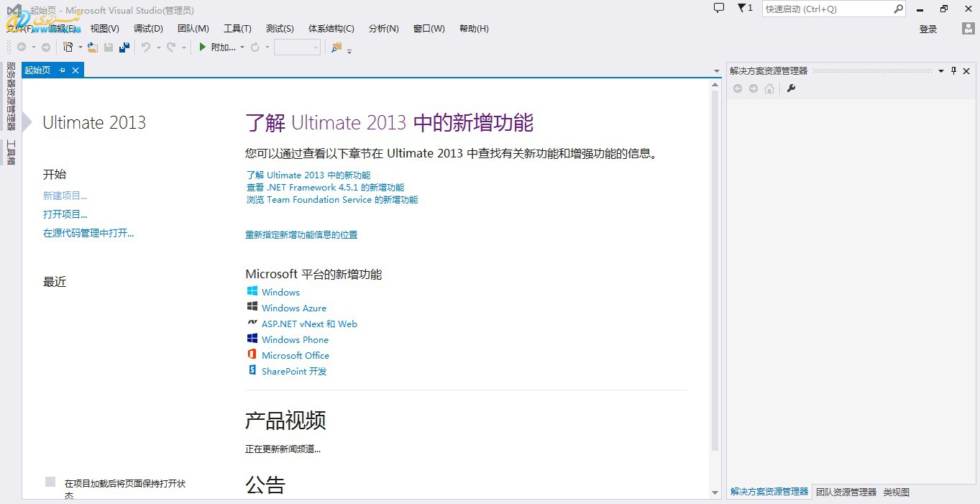Click the SharePoint logo icon
This screenshot has width=980, height=504.
[252, 370]
